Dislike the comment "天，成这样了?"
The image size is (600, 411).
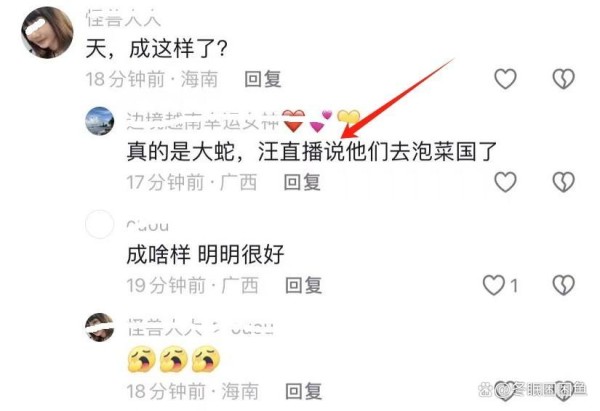click(564, 79)
